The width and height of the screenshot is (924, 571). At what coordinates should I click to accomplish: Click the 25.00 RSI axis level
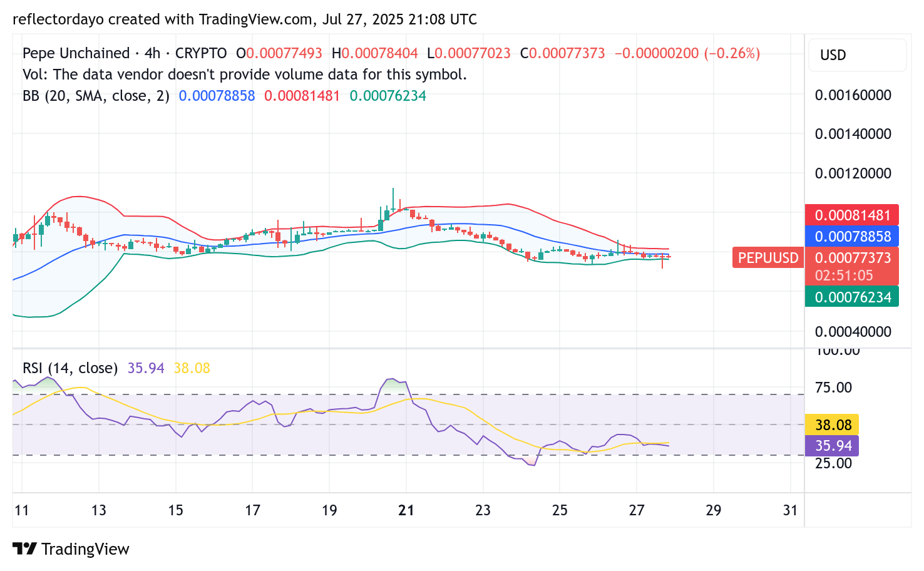tap(833, 463)
